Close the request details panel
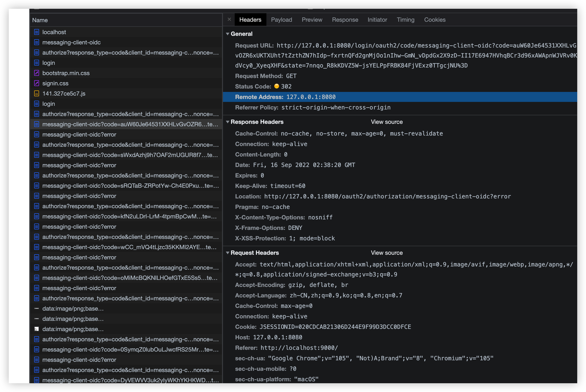Viewport: 586px width, 392px height. 229,20
